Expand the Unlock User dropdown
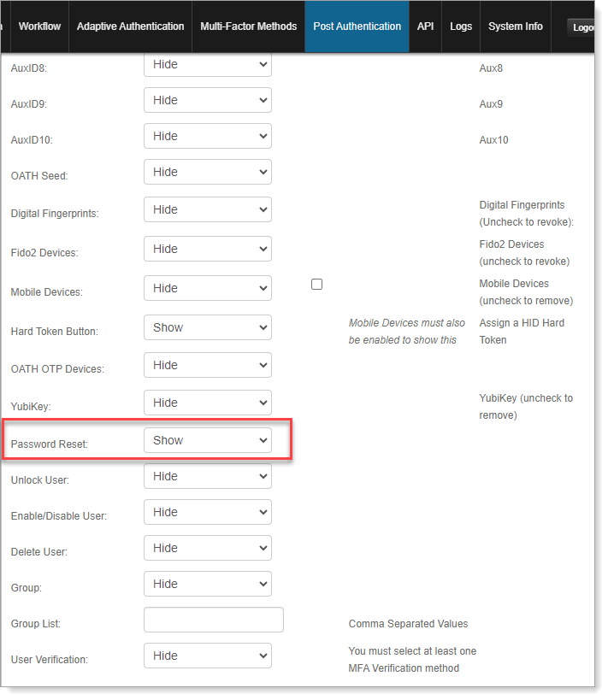608x700 pixels. tap(208, 477)
